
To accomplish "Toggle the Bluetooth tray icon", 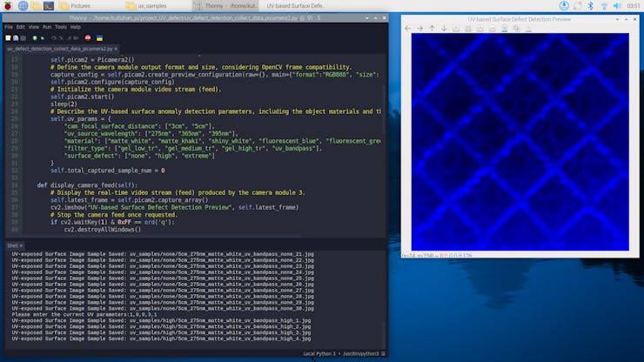I will tap(590, 6).
